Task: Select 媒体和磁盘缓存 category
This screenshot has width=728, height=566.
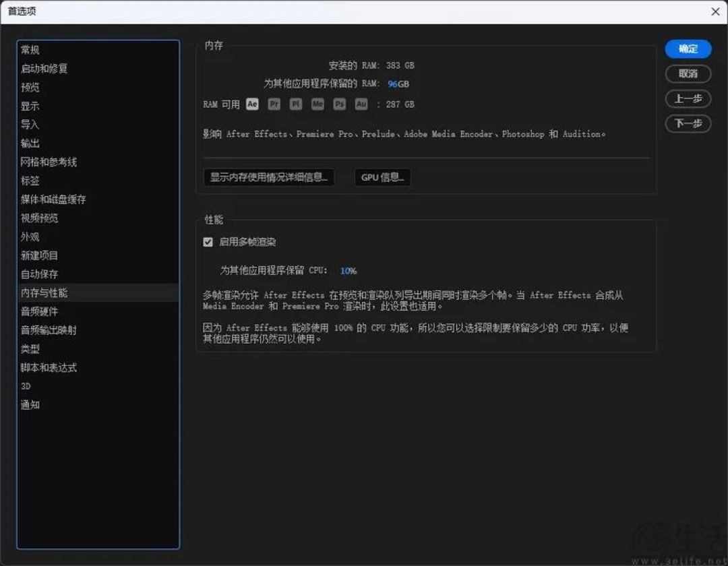Action: pyautogui.click(x=98, y=199)
